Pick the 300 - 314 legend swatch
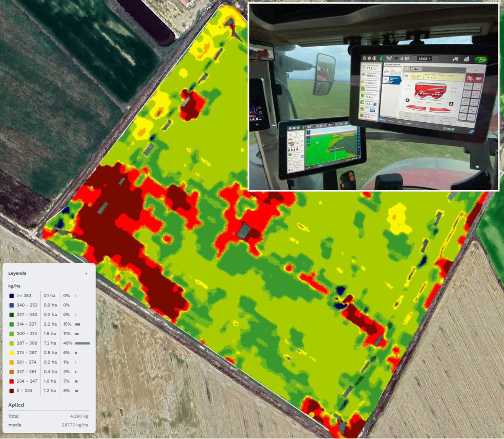Viewport: 504px width, 439px height. [11, 334]
